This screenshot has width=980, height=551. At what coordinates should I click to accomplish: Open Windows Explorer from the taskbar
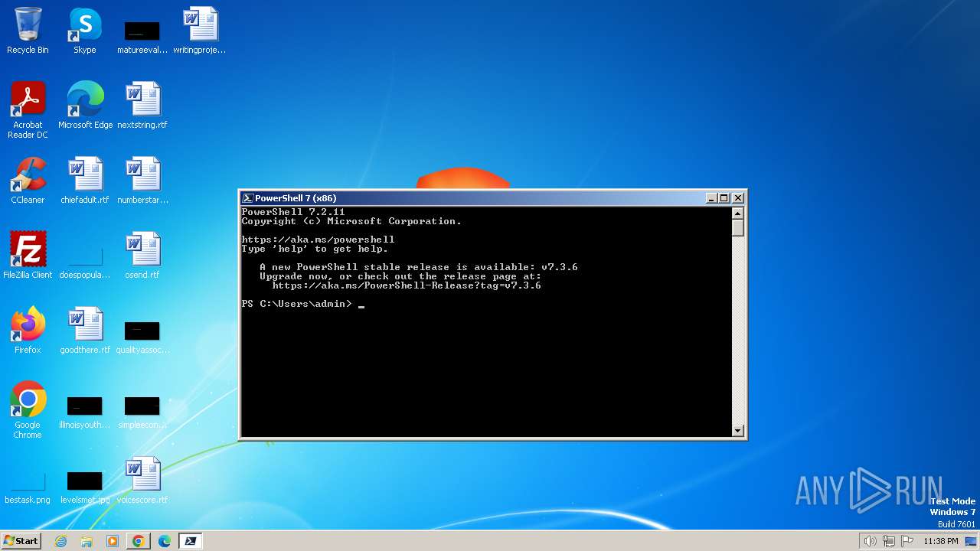(87, 541)
